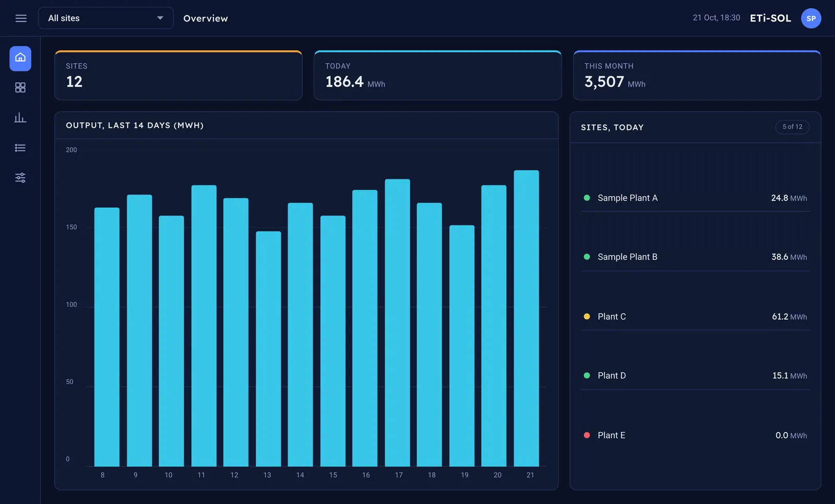Click the bar for day 15
This screenshot has height=504, width=835.
tap(333, 341)
